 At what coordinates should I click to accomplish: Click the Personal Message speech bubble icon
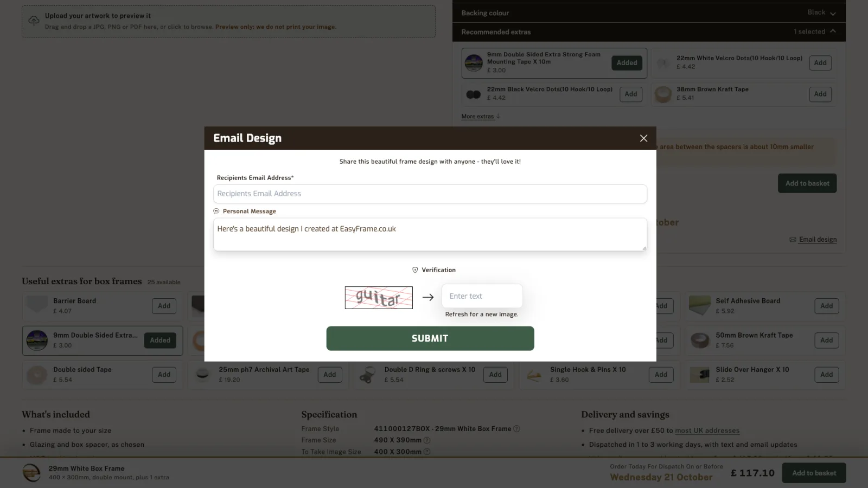coord(216,211)
